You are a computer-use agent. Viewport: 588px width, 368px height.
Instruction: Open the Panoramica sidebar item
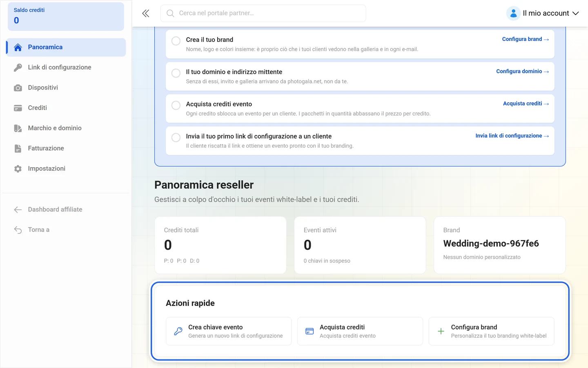(66, 47)
